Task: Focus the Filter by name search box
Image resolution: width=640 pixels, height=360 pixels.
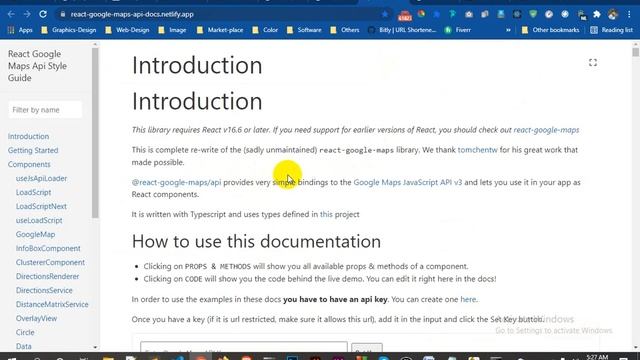Action: click(45, 110)
